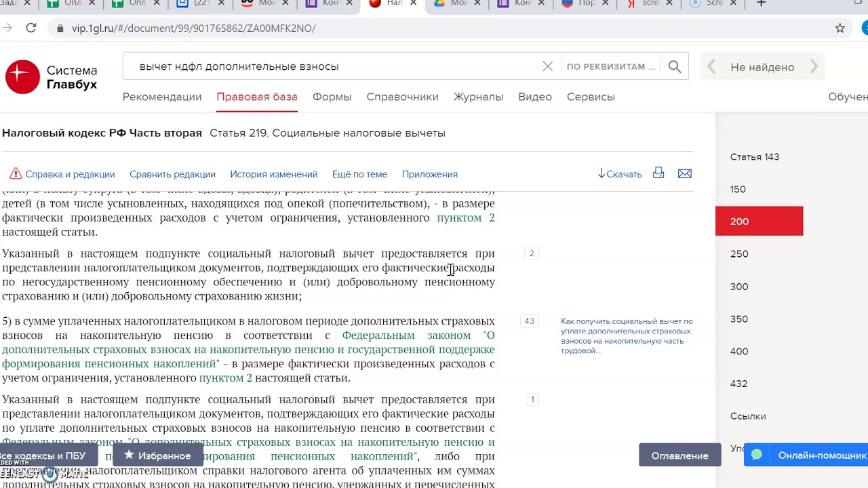
Task: Open Правовая база section
Action: 257,97
